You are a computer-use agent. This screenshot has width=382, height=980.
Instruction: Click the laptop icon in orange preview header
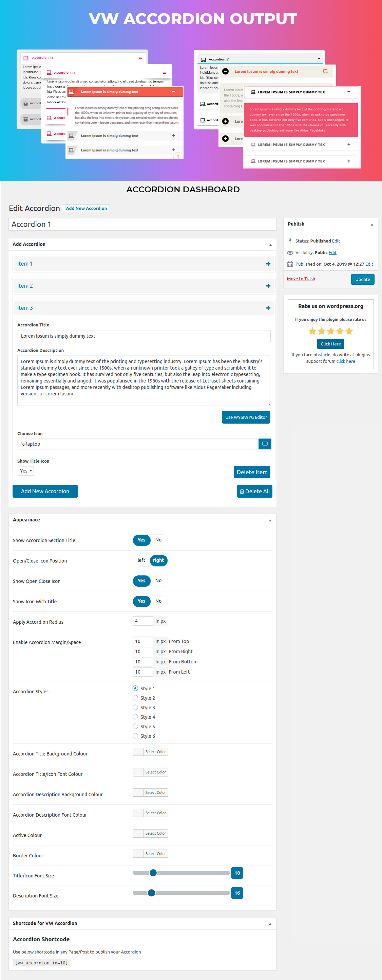click(x=71, y=92)
